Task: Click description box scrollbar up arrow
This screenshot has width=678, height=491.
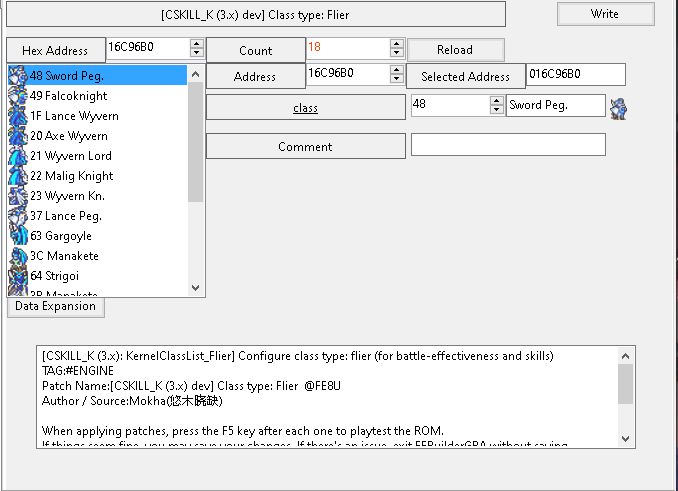Action: tap(625, 356)
